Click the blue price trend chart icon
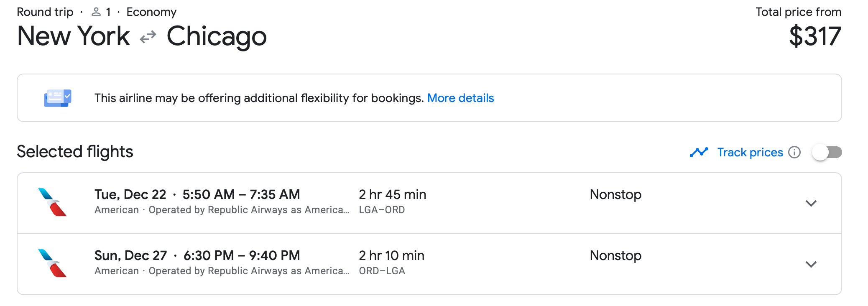The width and height of the screenshot is (868, 306). [698, 152]
